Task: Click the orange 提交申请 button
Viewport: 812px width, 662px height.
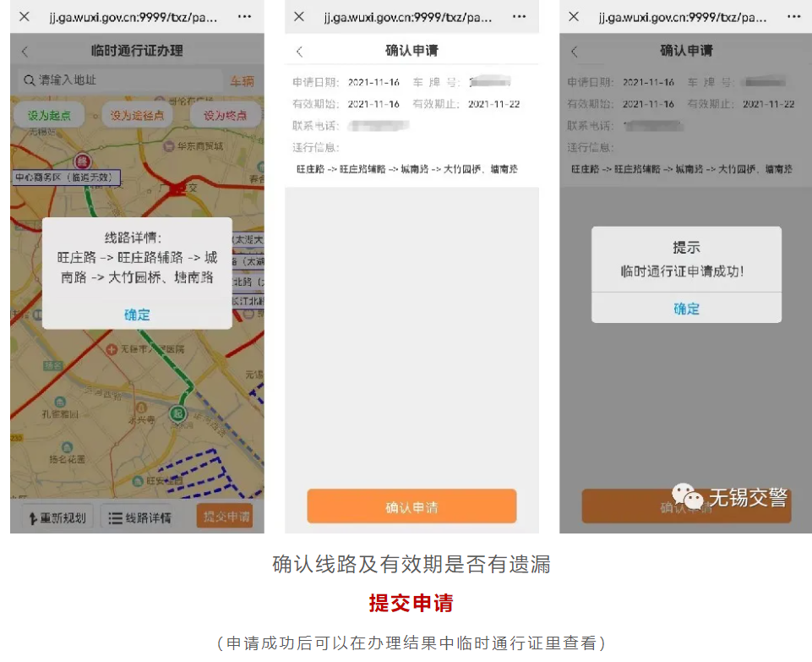Action: pyautogui.click(x=225, y=517)
